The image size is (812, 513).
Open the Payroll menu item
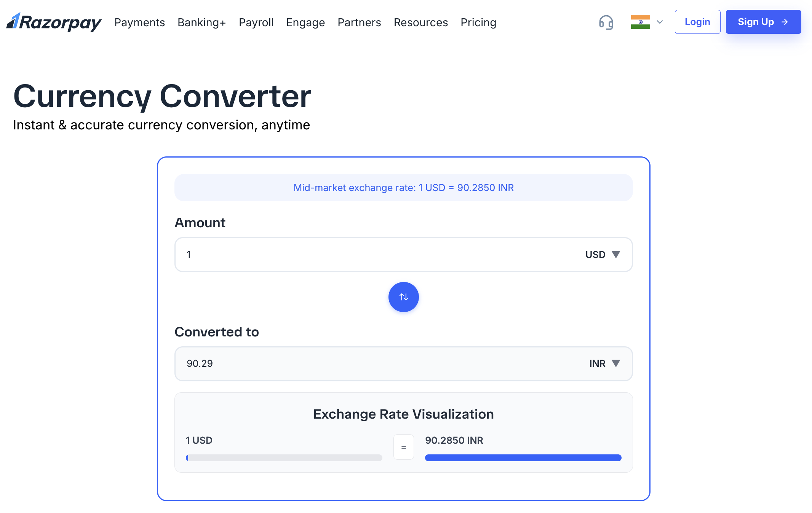pos(256,22)
